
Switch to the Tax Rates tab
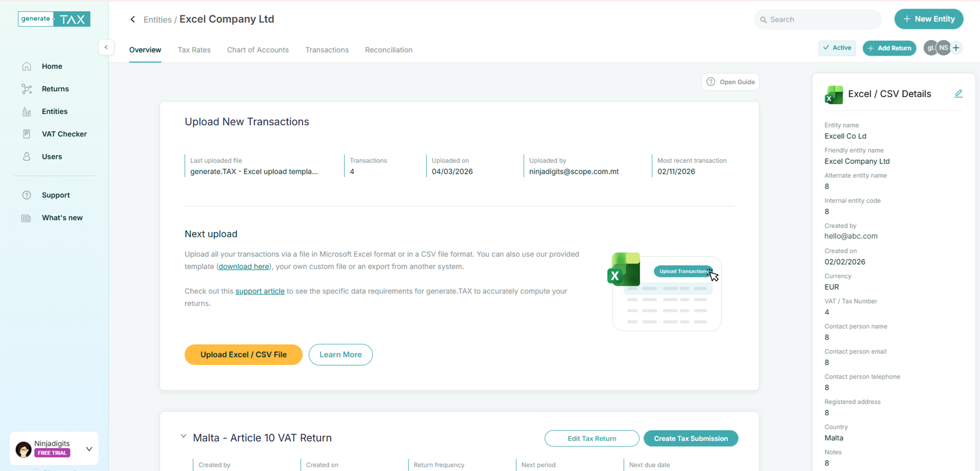(194, 50)
